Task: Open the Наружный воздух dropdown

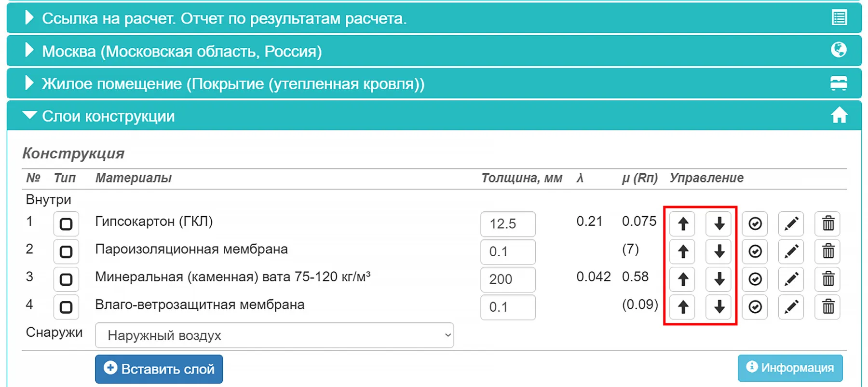Action: pyautogui.click(x=274, y=335)
